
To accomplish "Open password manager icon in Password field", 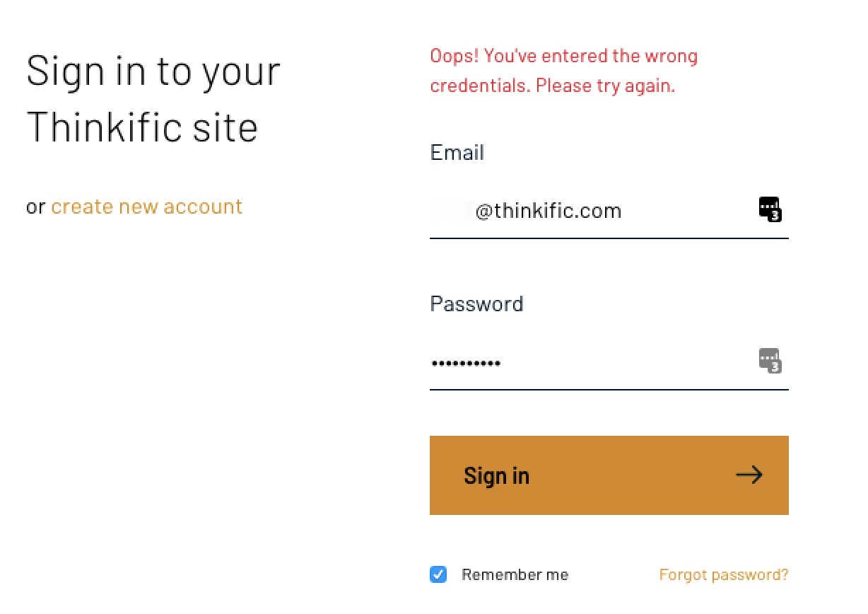I will click(770, 361).
